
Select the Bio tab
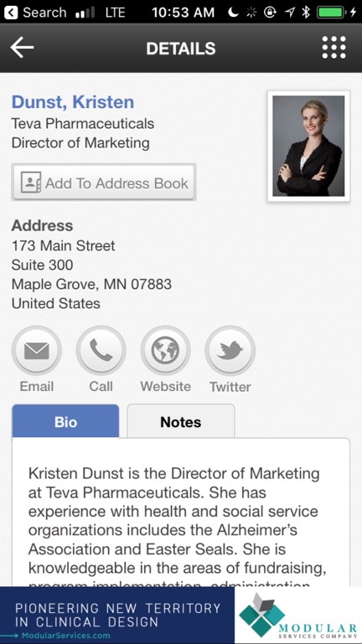pyautogui.click(x=65, y=421)
